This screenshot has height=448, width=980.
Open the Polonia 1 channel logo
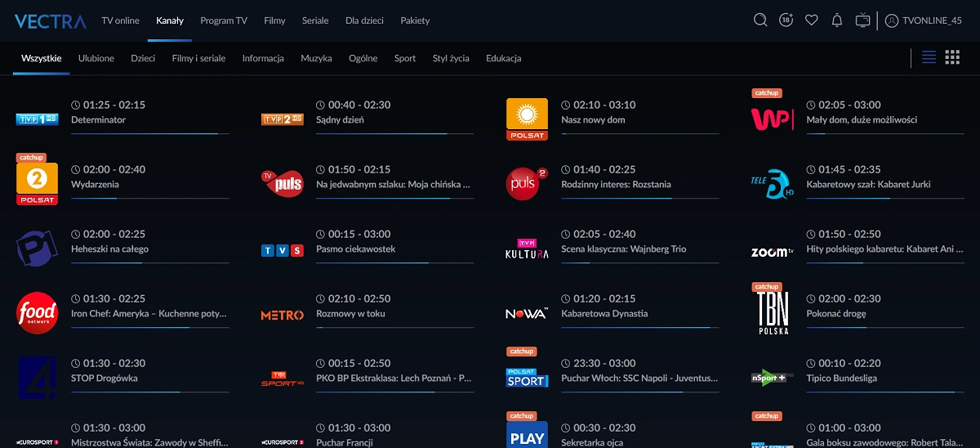[37, 249]
